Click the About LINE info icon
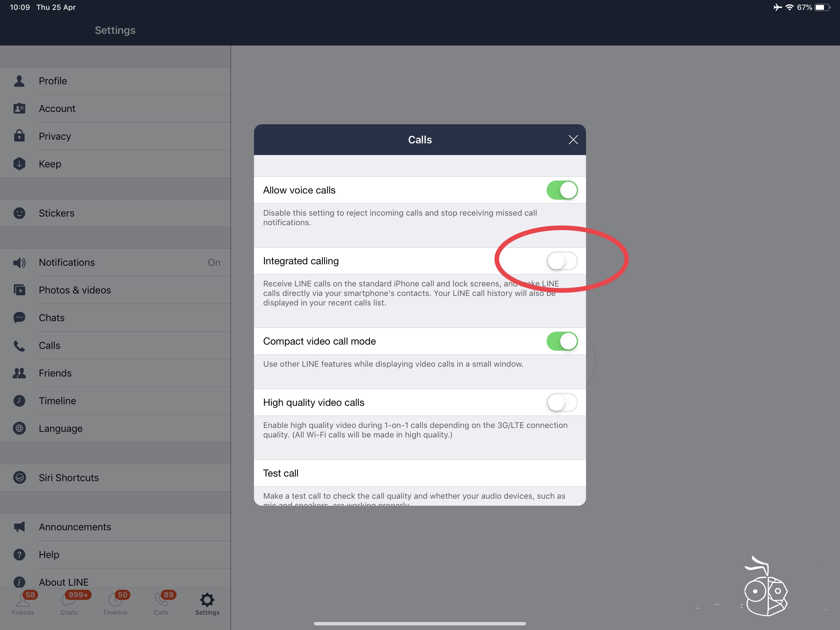Image resolution: width=840 pixels, height=630 pixels. 19,582
